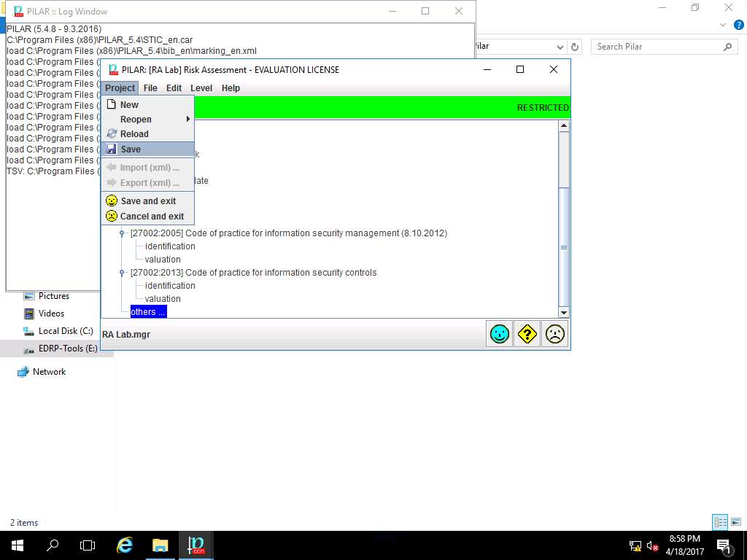The image size is (747, 560).
Task: Open Local Disk (C:) in sidebar
Action: (65, 331)
